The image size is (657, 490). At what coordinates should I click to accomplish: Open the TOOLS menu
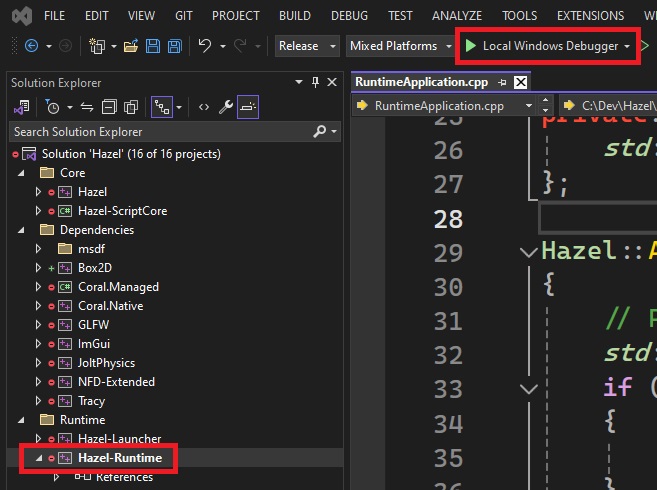point(520,16)
